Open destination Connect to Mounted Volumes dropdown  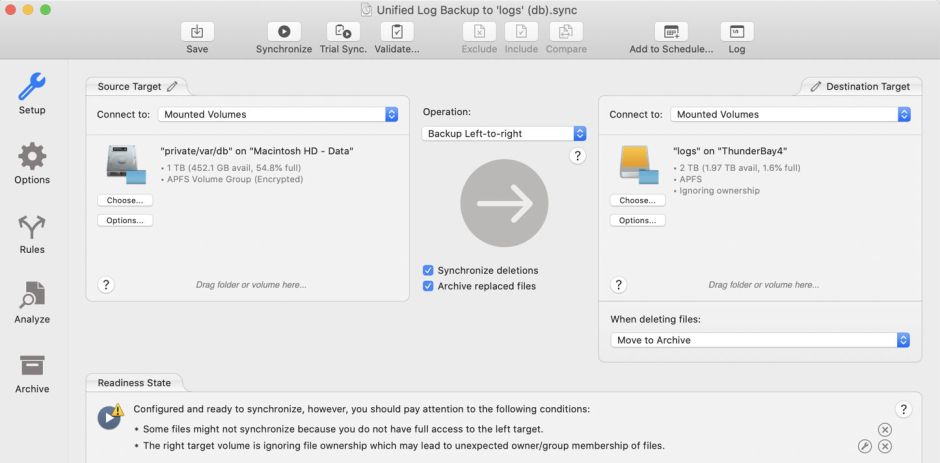[x=791, y=114]
